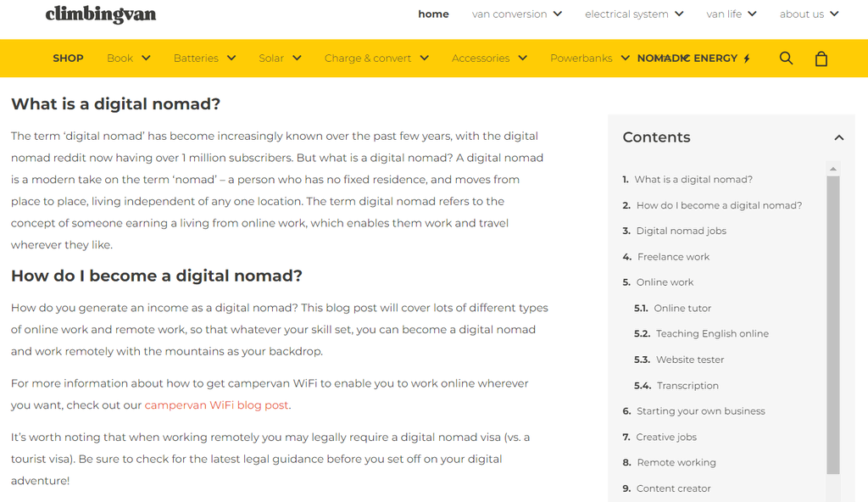The width and height of the screenshot is (868, 502).
Task: Open the shopping bag cart icon
Action: click(x=821, y=59)
